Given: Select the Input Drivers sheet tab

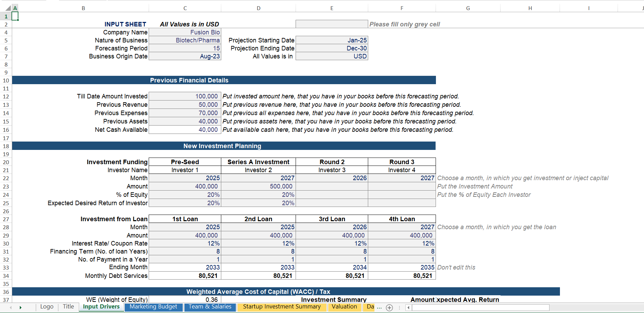Looking at the screenshot, I should (x=101, y=307).
